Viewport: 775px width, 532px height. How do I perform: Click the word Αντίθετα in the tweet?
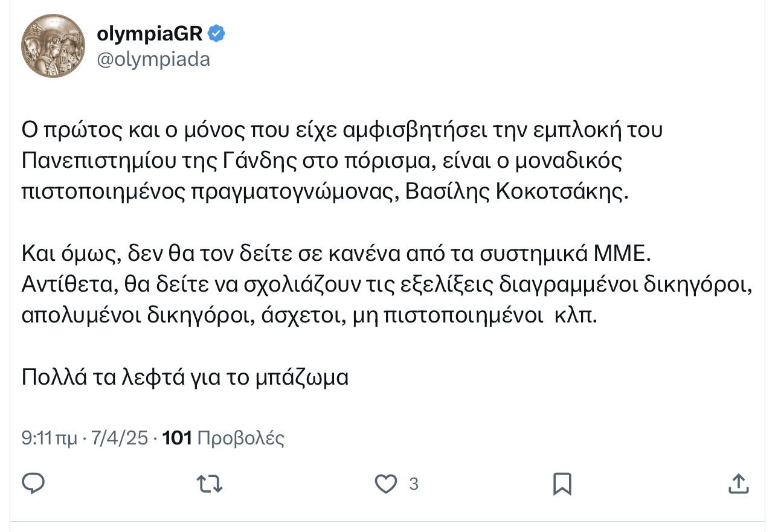tap(68, 286)
